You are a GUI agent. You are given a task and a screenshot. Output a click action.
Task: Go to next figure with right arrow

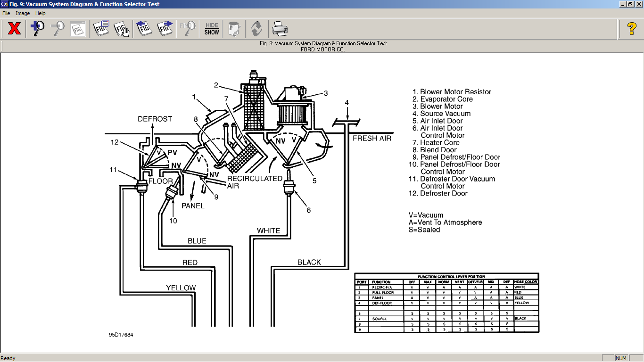(165, 29)
